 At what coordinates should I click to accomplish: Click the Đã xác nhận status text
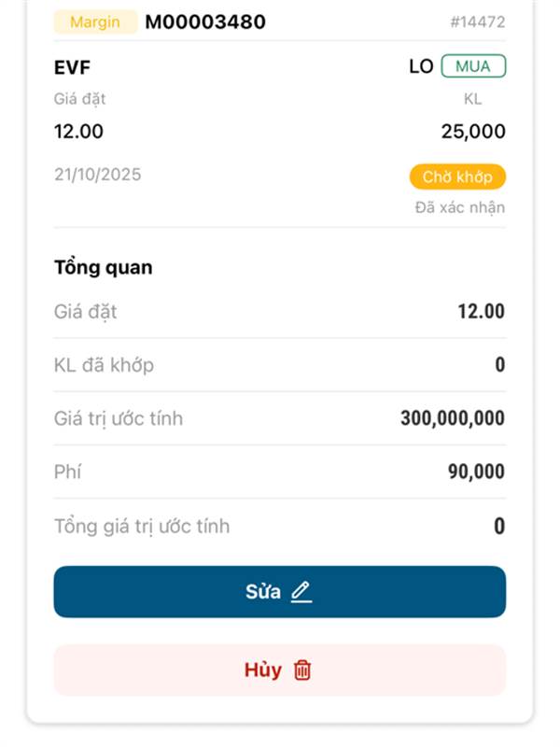coord(460,207)
